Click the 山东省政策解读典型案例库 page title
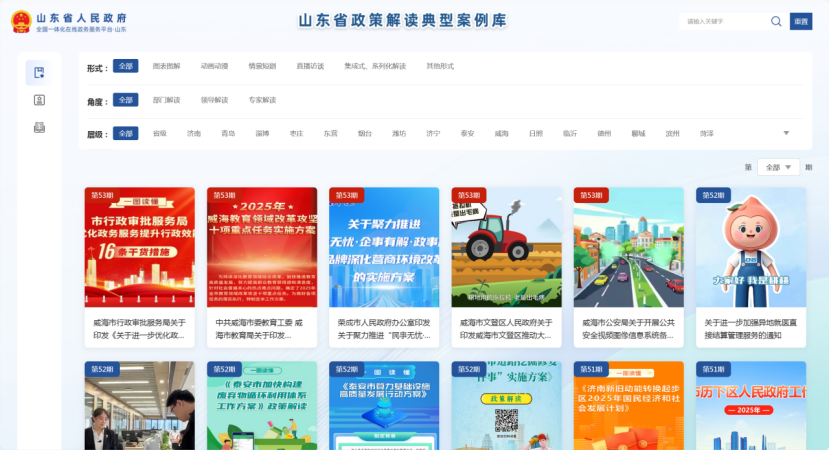 click(x=403, y=21)
